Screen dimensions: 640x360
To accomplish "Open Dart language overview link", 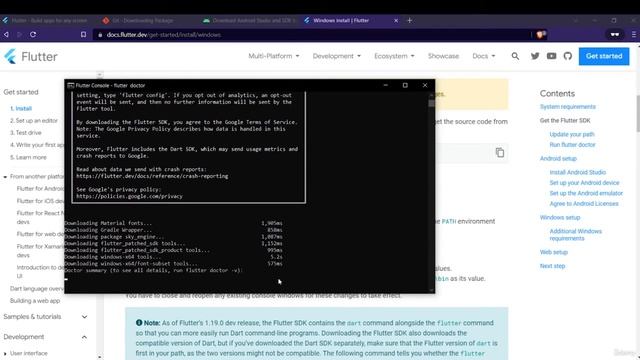I will (x=37, y=289).
